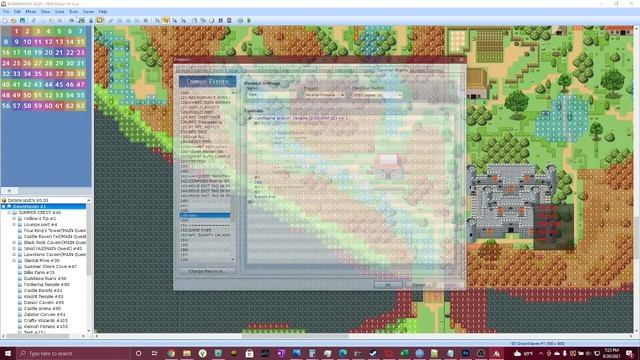
Task: Open the Mode menu
Action: click(31, 12)
